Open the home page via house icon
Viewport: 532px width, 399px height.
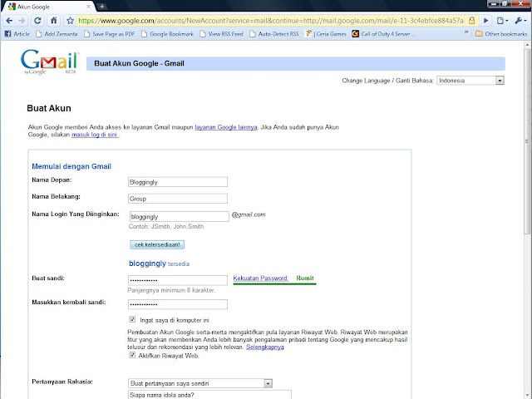pyautogui.click(x=53, y=21)
